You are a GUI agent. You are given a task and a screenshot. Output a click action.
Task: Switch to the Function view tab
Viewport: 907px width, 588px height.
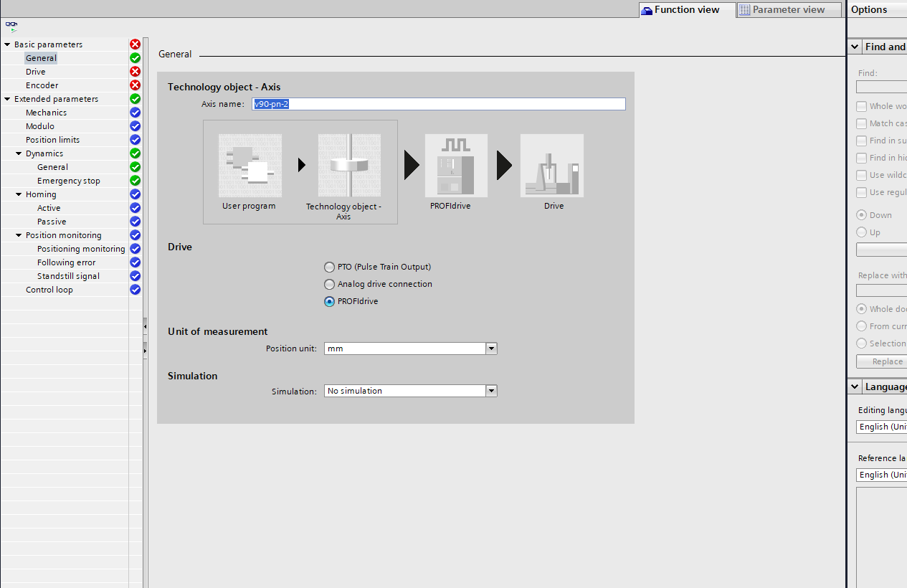[x=687, y=10]
